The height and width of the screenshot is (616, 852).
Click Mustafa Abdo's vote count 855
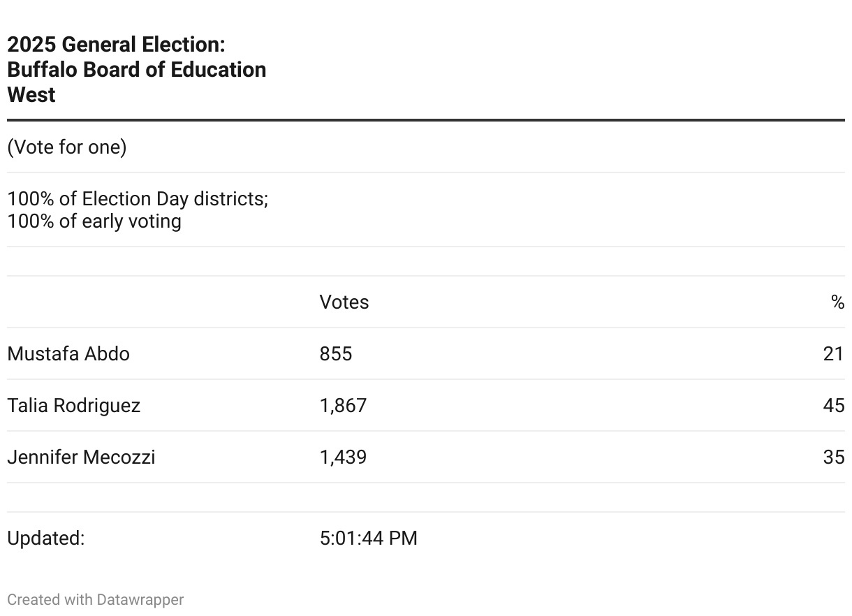pyautogui.click(x=336, y=354)
